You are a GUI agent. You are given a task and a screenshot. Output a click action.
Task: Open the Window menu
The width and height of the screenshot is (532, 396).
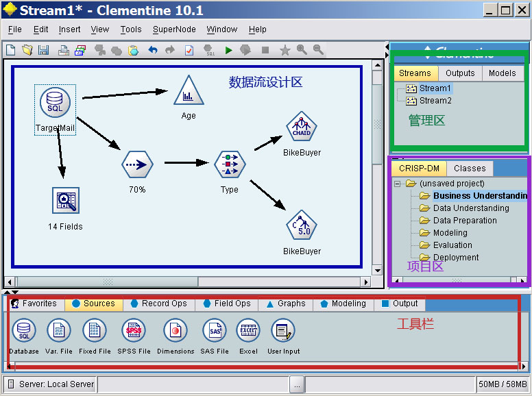pyautogui.click(x=222, y=29)
